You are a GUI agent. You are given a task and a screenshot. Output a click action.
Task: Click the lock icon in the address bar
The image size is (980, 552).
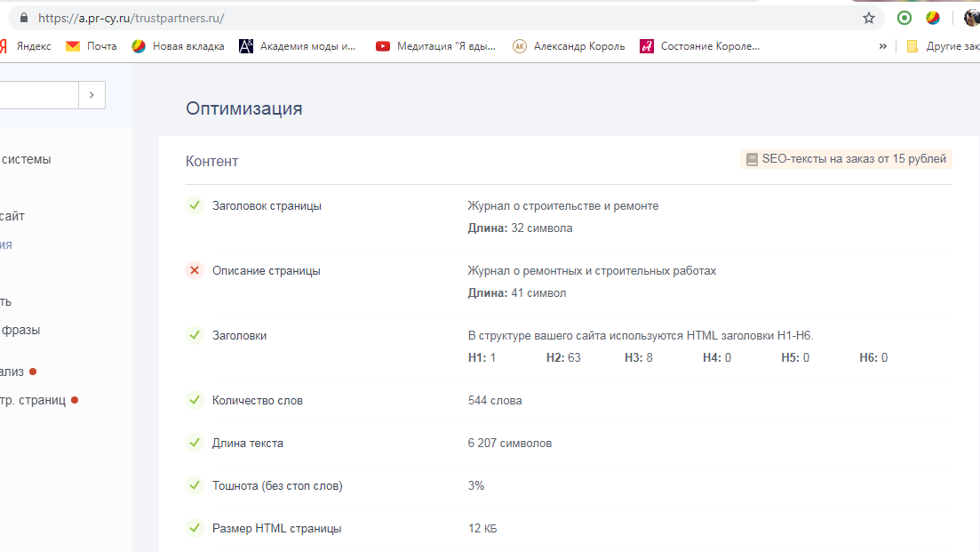pyautogui.click(x=23, y=18)
